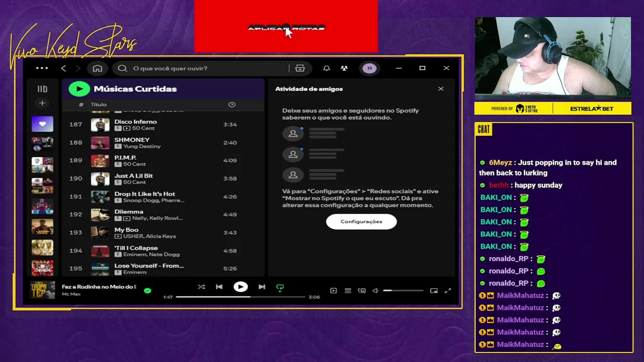Seek on the song progress bar
644x362 pixels.
[240, 297]
